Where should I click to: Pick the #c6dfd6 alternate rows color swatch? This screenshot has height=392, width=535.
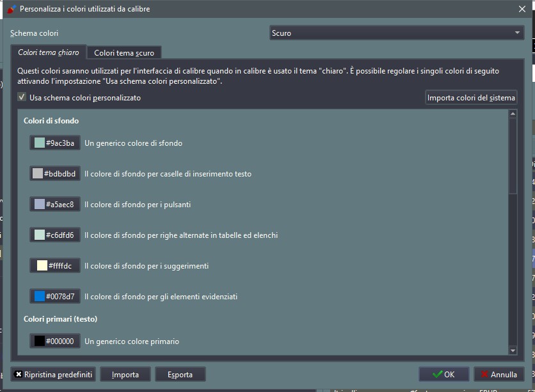(55, 235)
